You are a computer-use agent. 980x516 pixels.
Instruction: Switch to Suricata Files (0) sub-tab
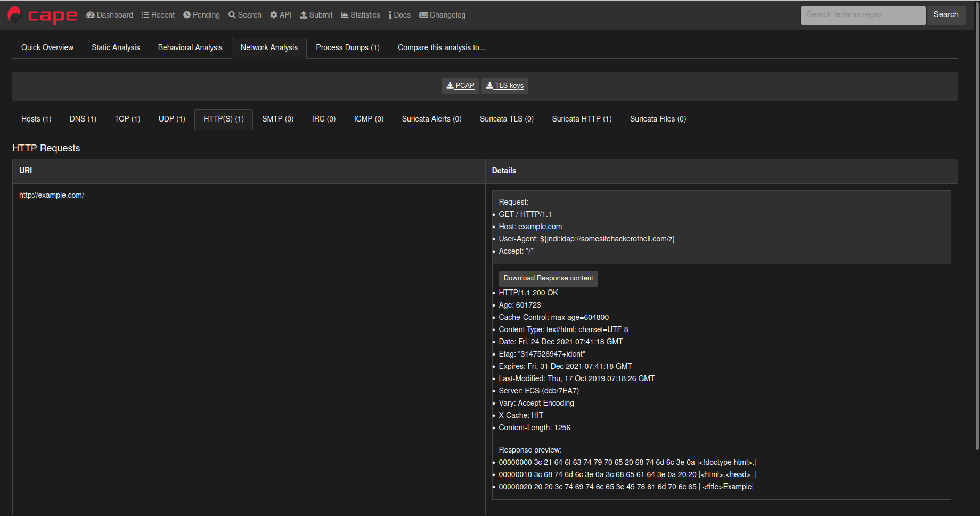(658, 119)
